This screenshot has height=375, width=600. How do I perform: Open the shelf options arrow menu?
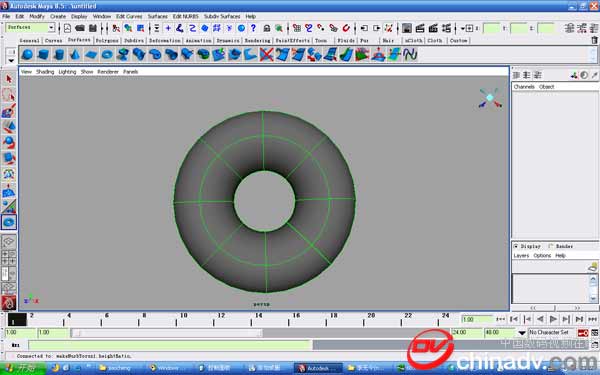11,60
